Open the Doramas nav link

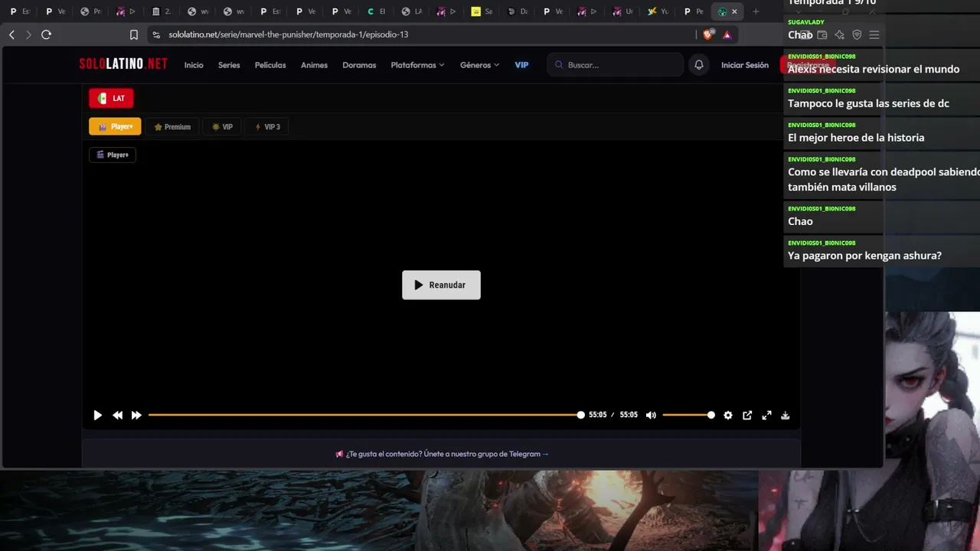[359, 65]
